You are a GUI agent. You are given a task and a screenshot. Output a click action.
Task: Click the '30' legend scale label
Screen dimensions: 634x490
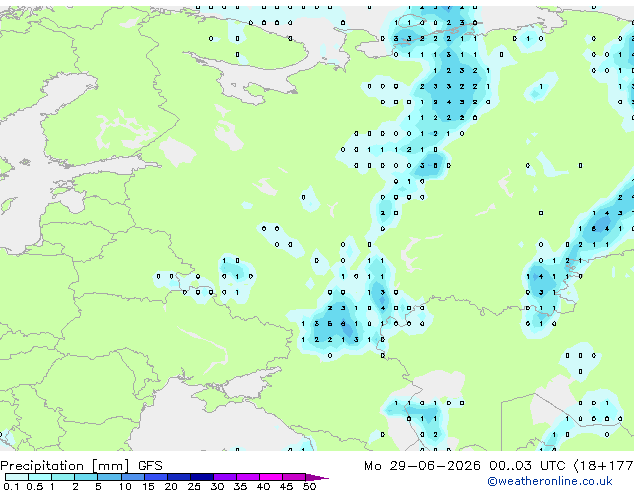pyautogui.click(x=217, y=486)
